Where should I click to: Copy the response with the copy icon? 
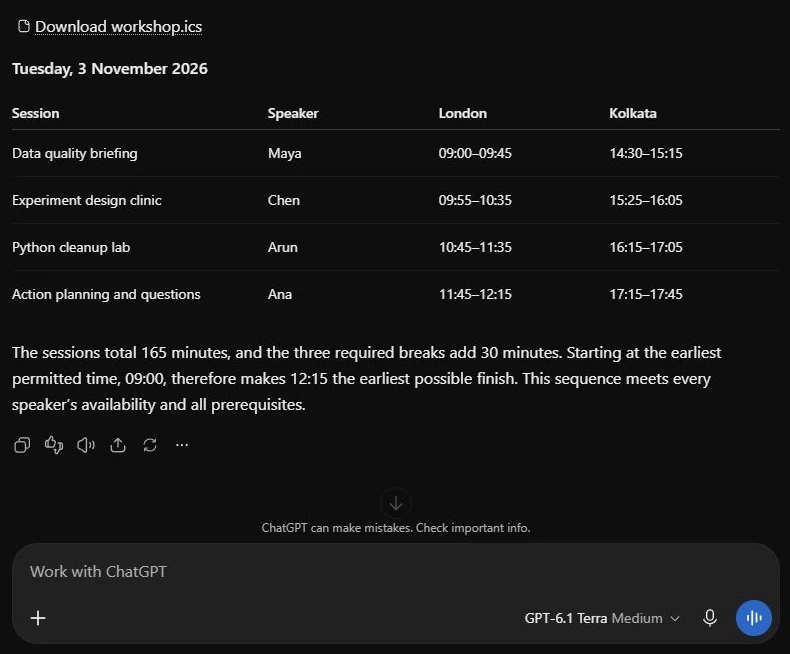point(22,445)
